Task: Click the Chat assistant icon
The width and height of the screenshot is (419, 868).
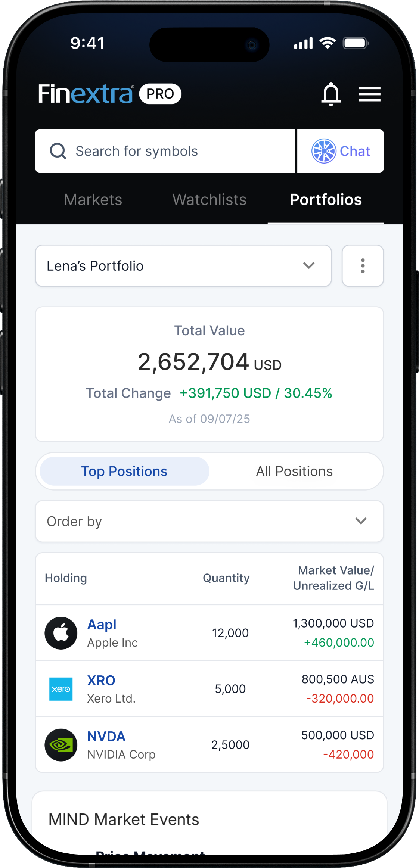Action: 324,151
